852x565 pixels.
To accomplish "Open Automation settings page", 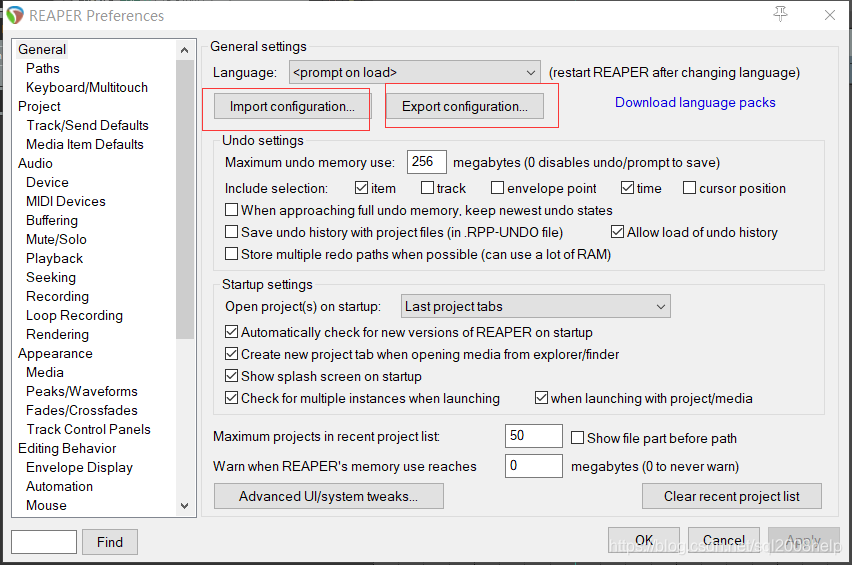I will pos(60,487).
